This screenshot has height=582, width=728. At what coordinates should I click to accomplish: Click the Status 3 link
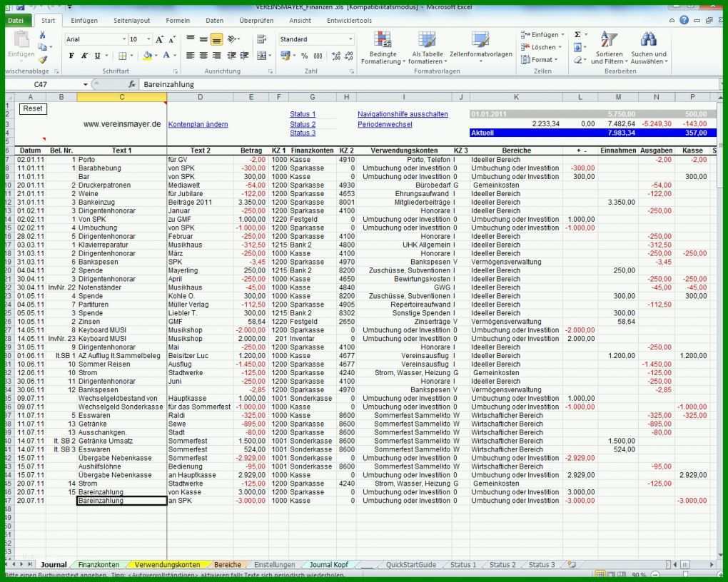click(302, 133)
